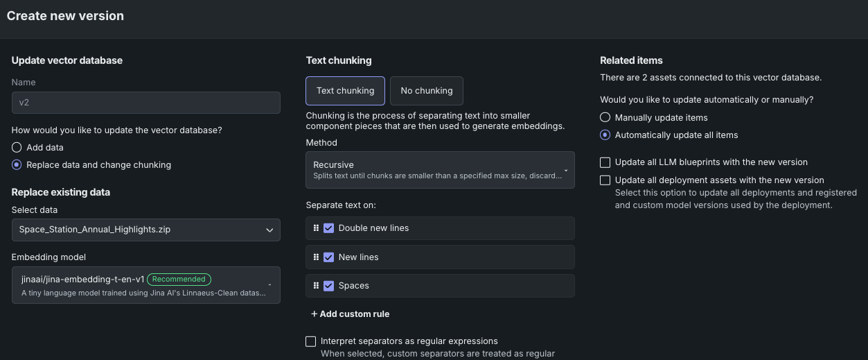
Task: Open the Recursive chunking Method dropdown
Action: tap(440, 170)
